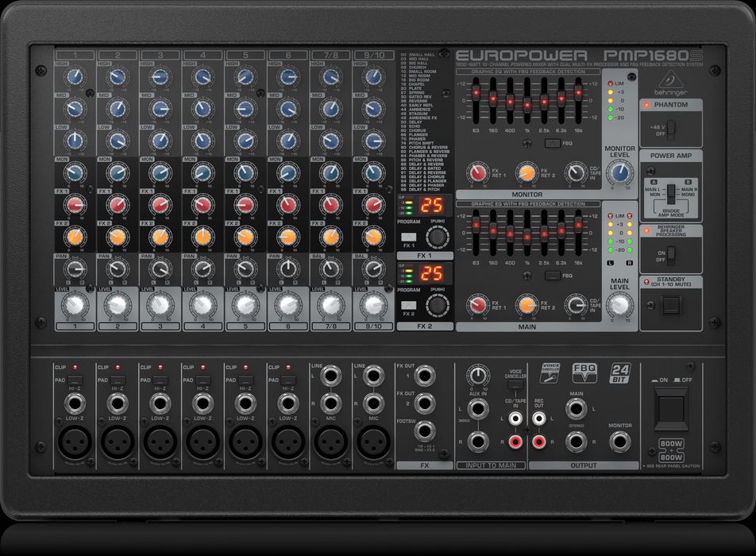Click channel 1 PAN knob
The image size is (756, 556).
click(75, 269)
